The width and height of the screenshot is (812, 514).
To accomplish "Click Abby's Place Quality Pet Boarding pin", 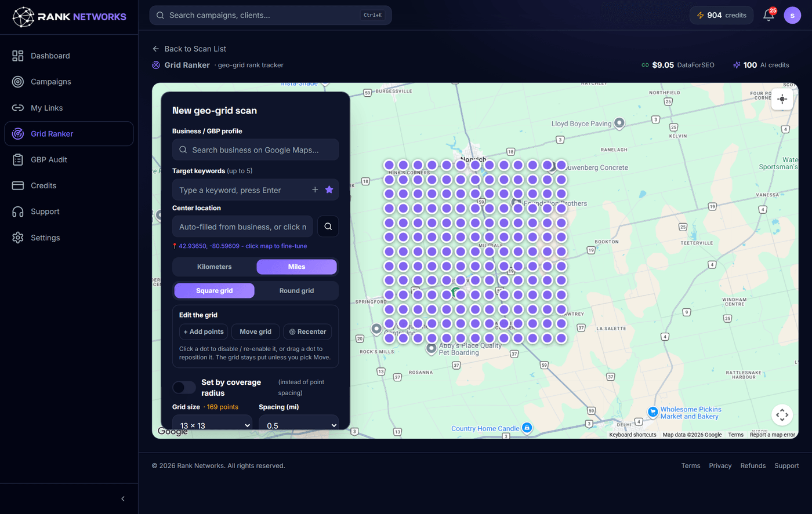I will (431, 349).
